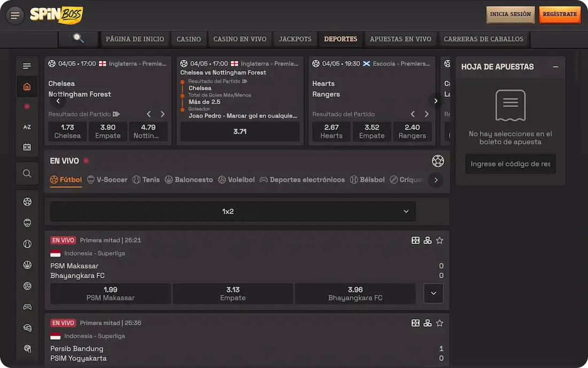Open standings icon for PSM Makassar match
This screenshot has width=588, height=368.
click(x=428, y=241)
